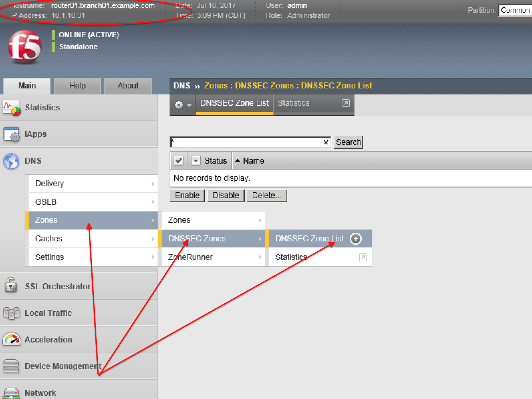The height and width of the screenshot is (399, 532).
Task: Open the Statistics chart icon in sidebar
Action: tap(12, 108)
